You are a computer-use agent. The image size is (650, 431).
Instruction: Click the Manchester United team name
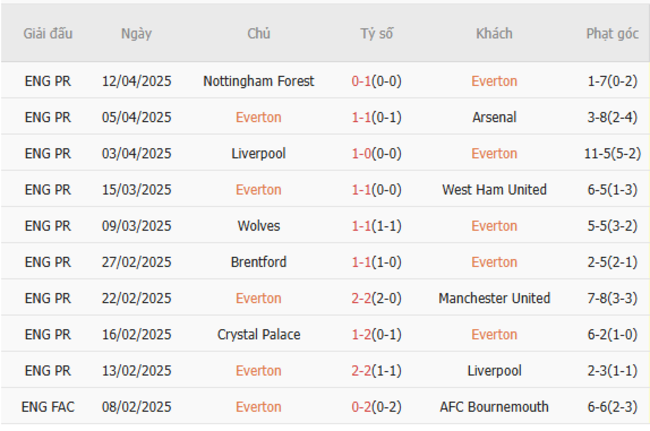click(x=494, y=298)
